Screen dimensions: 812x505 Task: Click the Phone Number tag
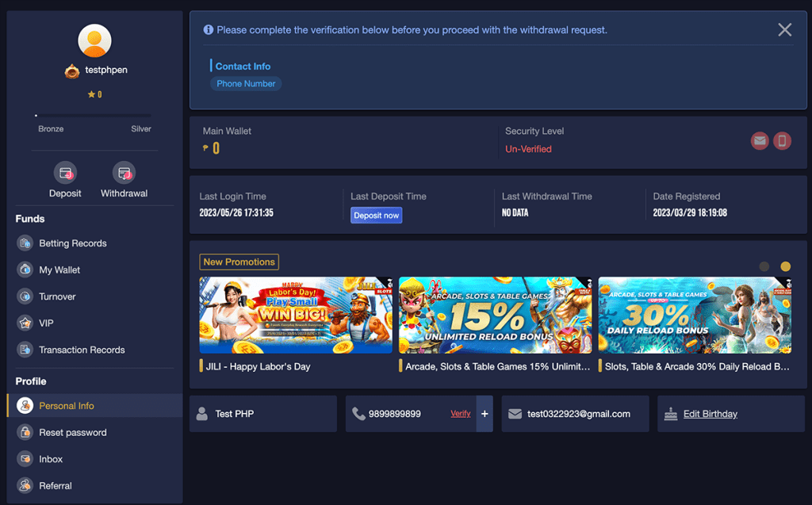[246, 84]
